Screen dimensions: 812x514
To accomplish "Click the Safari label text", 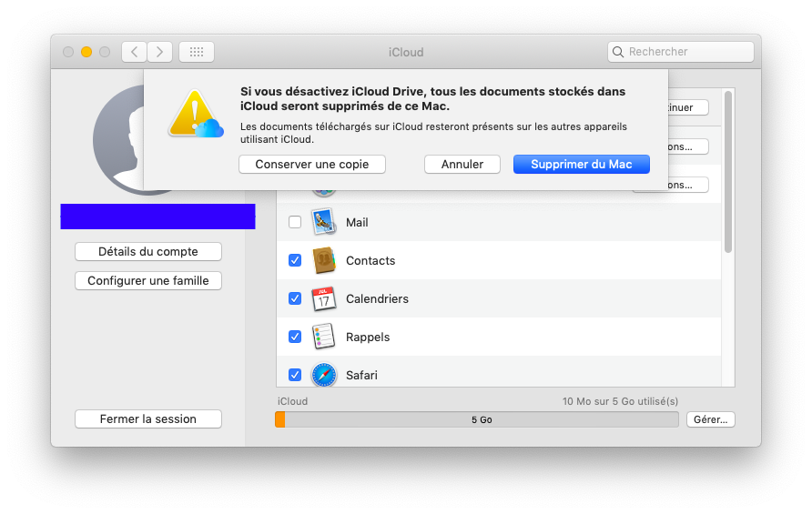I will click(x=361, y=376).
